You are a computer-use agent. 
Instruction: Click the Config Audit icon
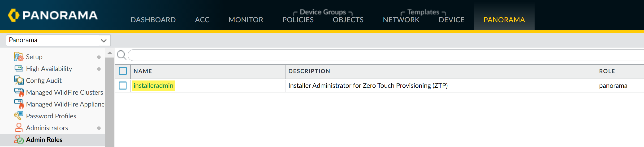18,80
